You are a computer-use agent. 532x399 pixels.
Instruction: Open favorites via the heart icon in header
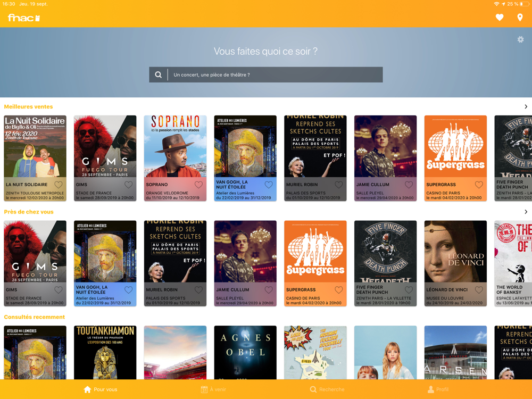pyautogui.click(x=500, y=18)
